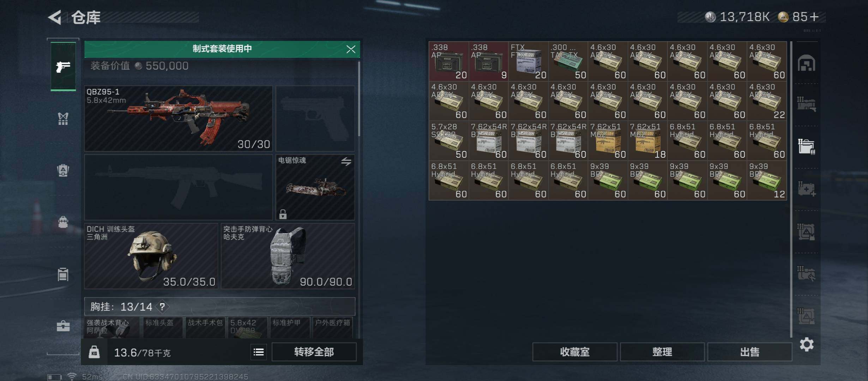Show chest rig capacity help tooltip
Screen dimensions: 868x381
click(162, 307)
